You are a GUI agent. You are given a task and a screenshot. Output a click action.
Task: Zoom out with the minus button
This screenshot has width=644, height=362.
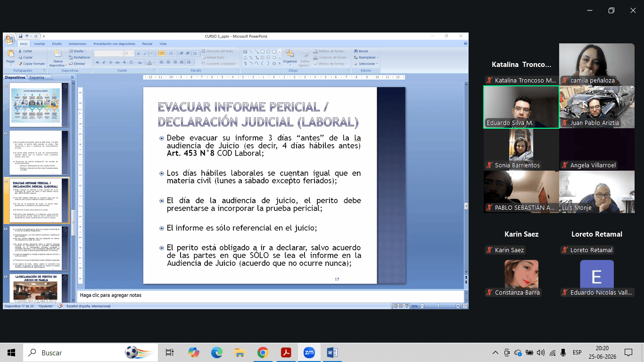click(x=422, y=306)
